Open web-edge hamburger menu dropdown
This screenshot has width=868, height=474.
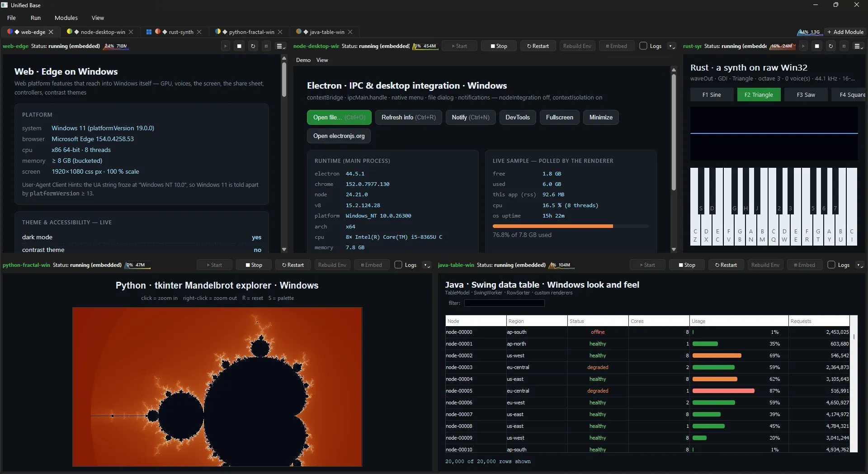tap(281, 46)
